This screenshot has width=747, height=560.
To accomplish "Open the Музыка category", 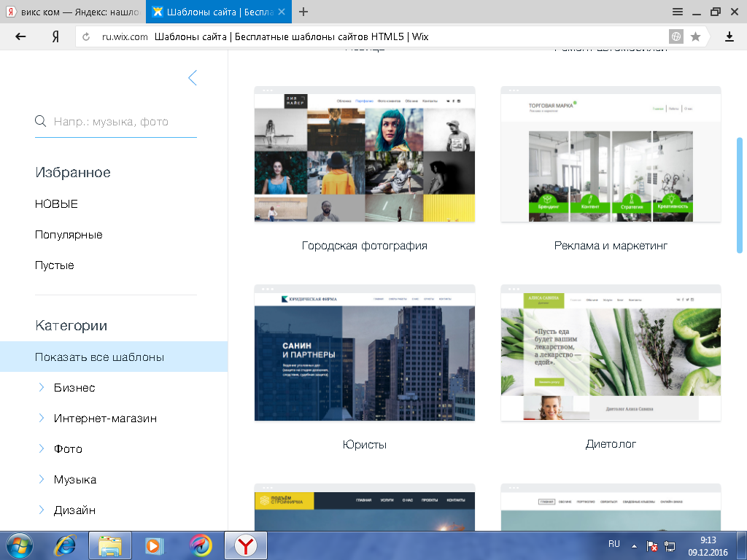I will (x=75, y=480).
